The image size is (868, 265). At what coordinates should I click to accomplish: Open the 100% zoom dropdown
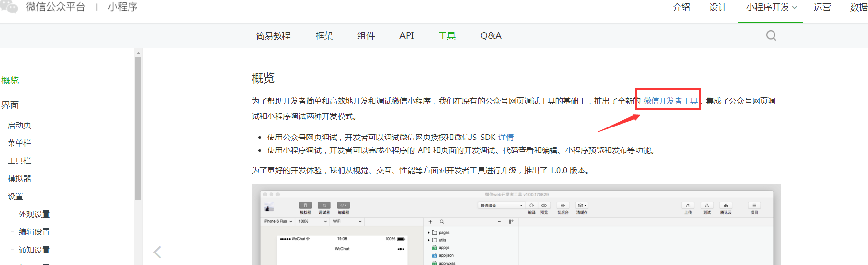312,221
